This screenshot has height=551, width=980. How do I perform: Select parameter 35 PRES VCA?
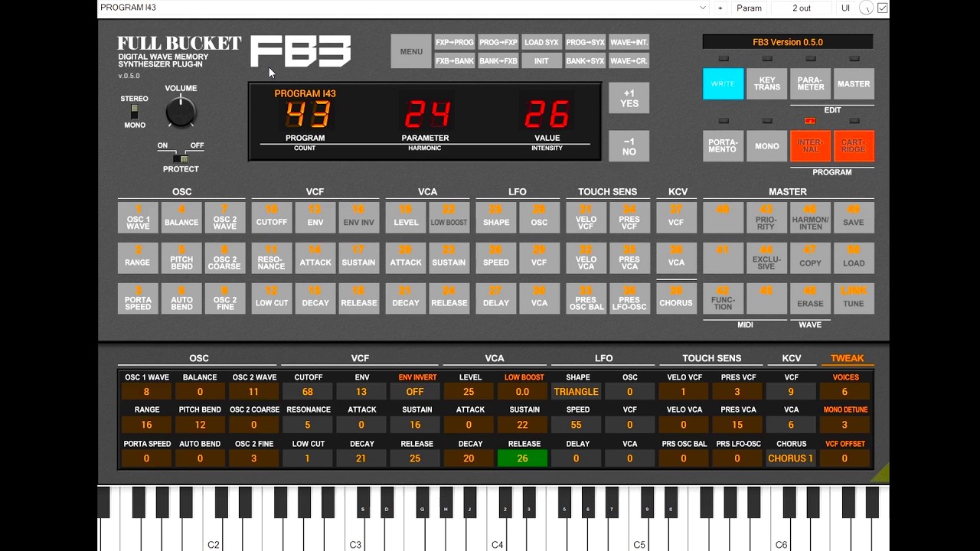pyautogui.click(x=630, y=258)
